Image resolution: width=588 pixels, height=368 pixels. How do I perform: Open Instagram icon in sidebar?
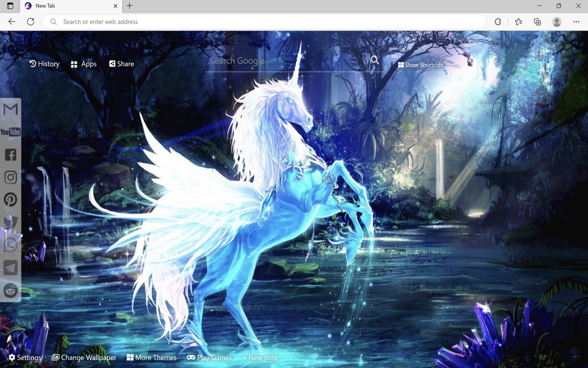coord(11,177)
